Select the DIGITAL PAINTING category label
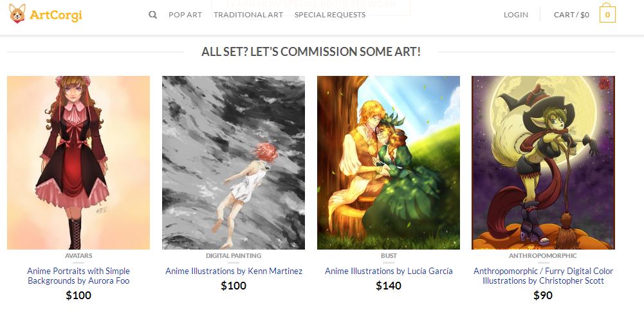Viewport: 644px width, 312px height. click(234, 255)
